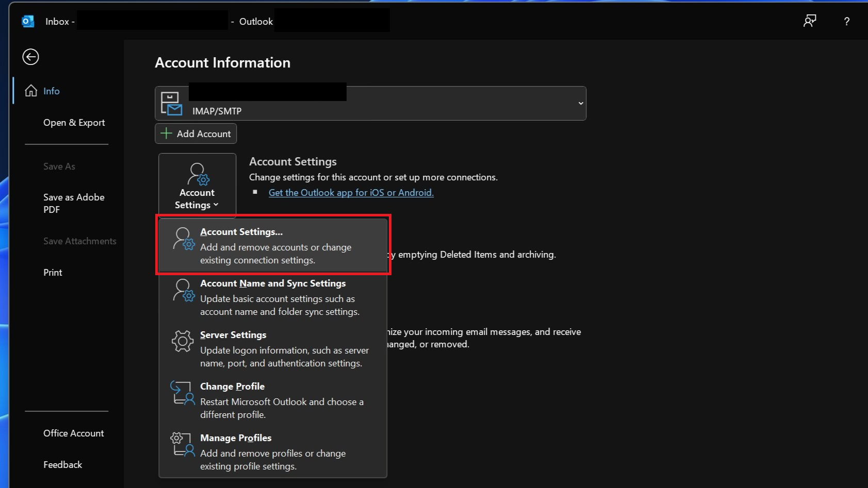Select Print in the sidebar
868x488 pixels.
53,273
